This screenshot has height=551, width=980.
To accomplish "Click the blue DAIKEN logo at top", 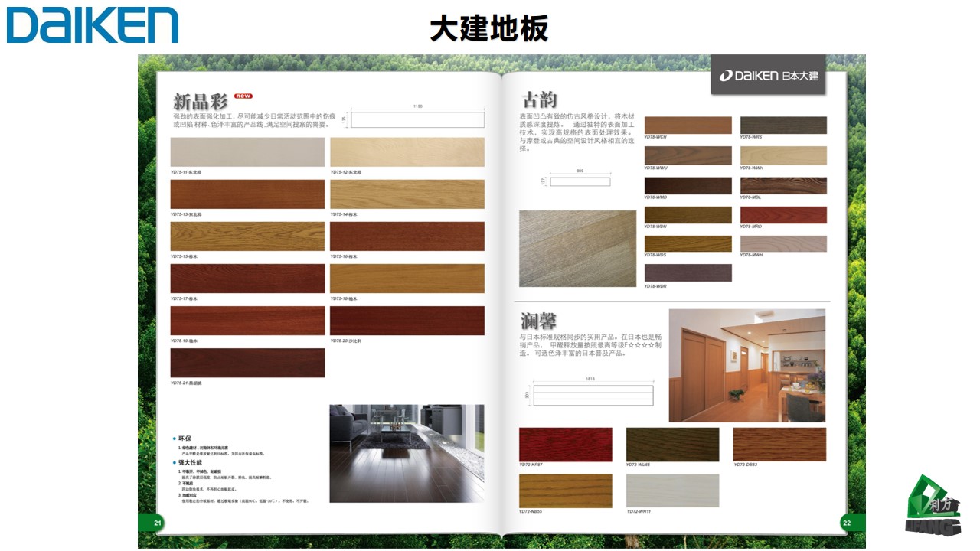I will tap(93, 25).
